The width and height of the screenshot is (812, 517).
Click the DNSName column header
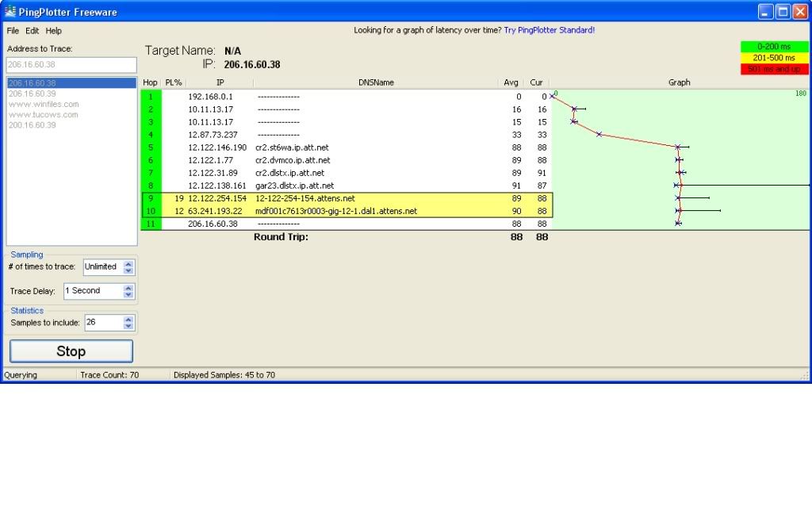coord(376,82)
